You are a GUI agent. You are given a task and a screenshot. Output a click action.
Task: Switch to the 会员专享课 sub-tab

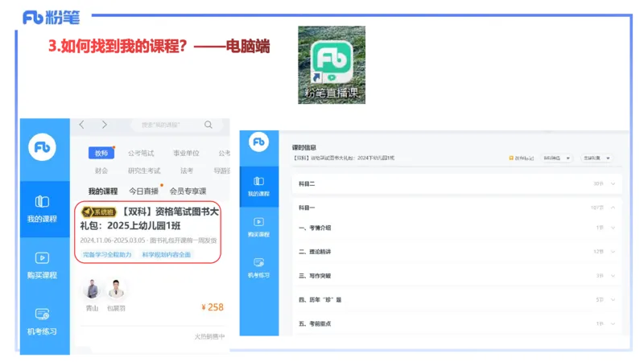click(188, 191)
